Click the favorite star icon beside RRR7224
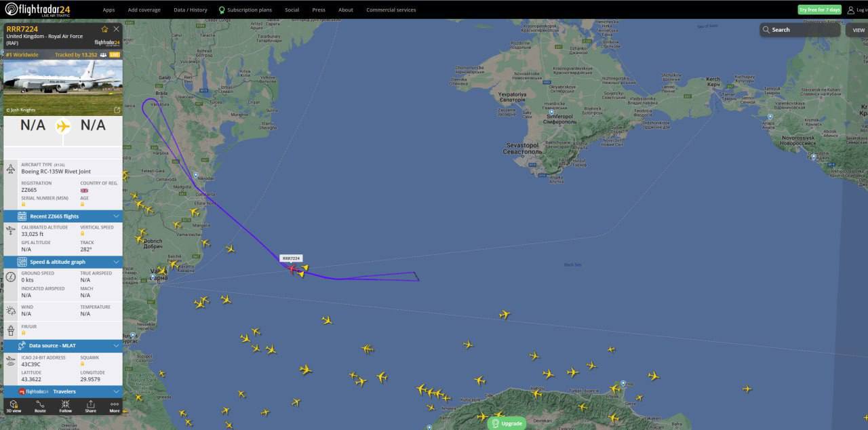 104,29
